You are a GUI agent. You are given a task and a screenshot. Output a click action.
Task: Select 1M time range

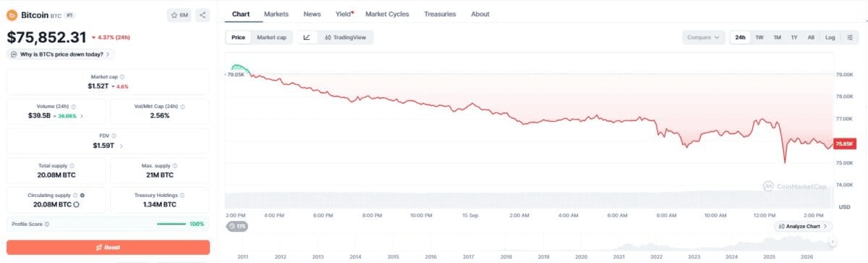pyautogui.click(x=777, y=37)
